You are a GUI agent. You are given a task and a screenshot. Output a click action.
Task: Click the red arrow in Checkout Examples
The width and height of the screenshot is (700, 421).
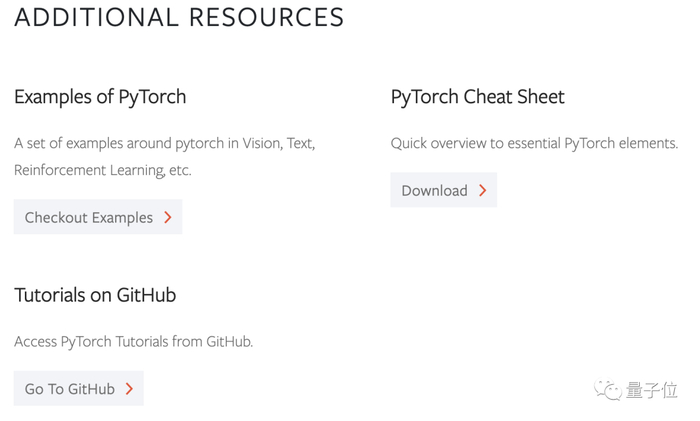point(168,217)
